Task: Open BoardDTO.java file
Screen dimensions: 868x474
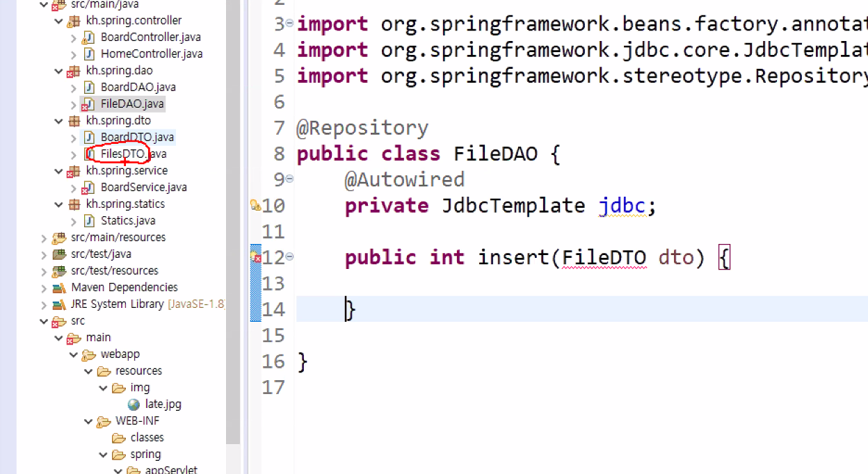Action: click(137, 137)
